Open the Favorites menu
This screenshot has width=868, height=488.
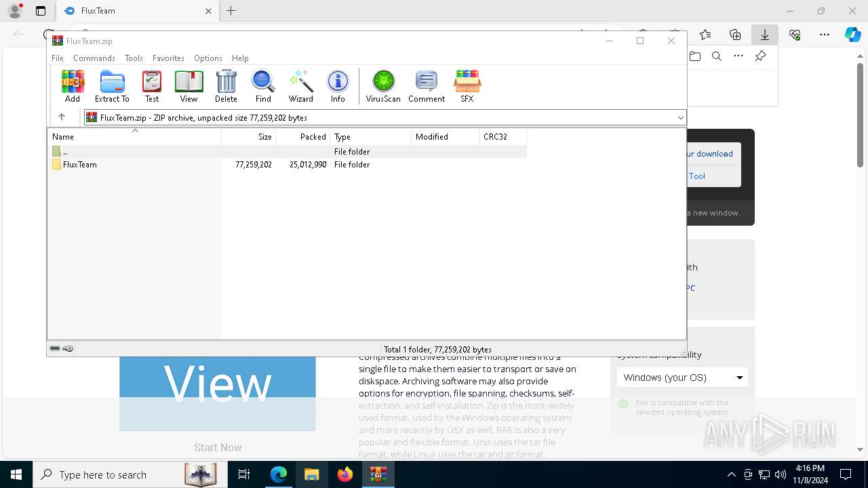[168, 58]
